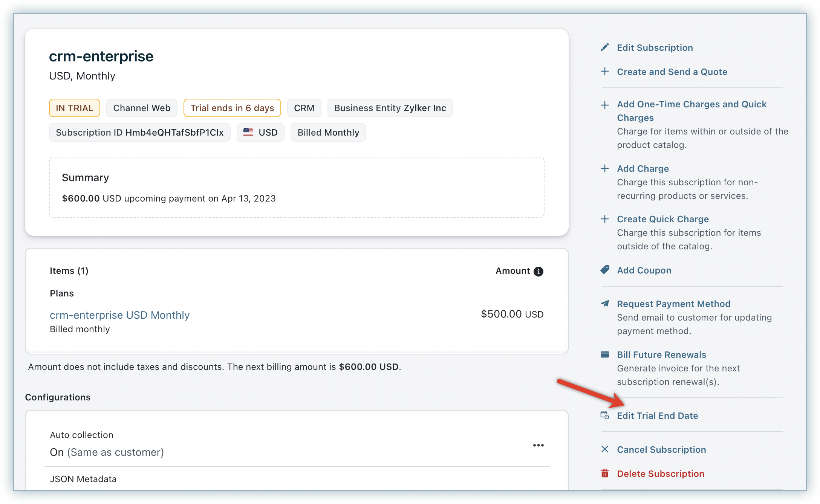Click the Trial ends in 6 days badge
This screenshot has width=820, height=504.
[x=232, y=108]
